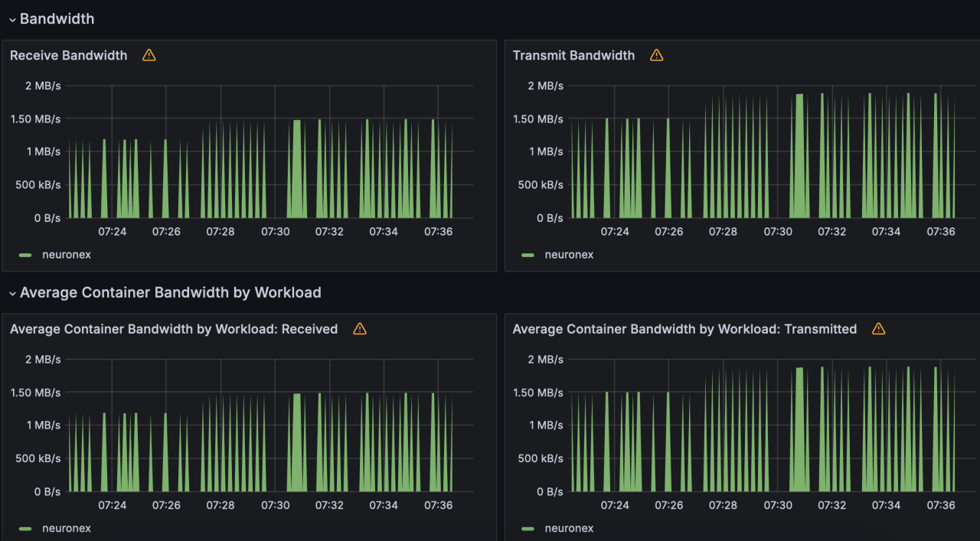Open warning icon on Workload: Transmitted panel
This screenshot has width=980, height=541.
click(x=878, y=329)
